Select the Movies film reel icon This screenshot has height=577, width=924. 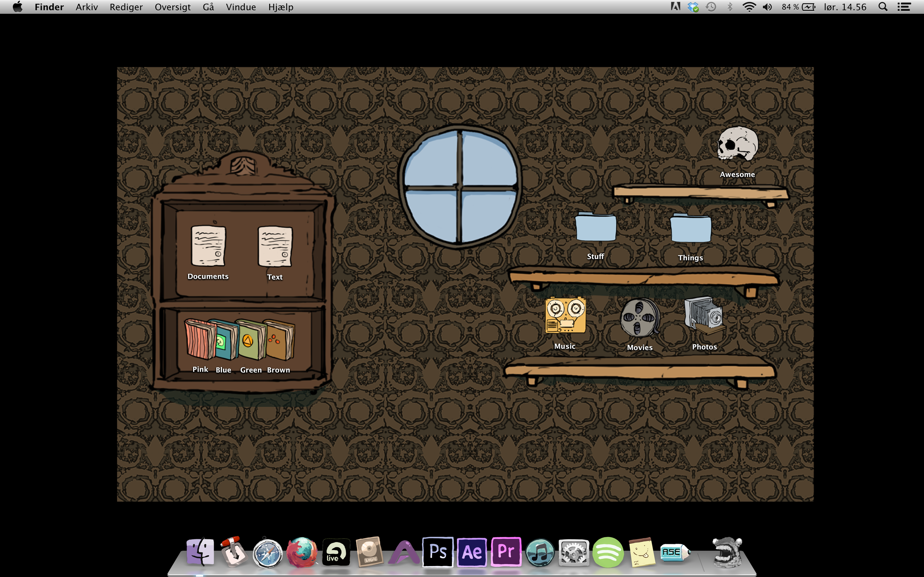(x=639, y=317)
